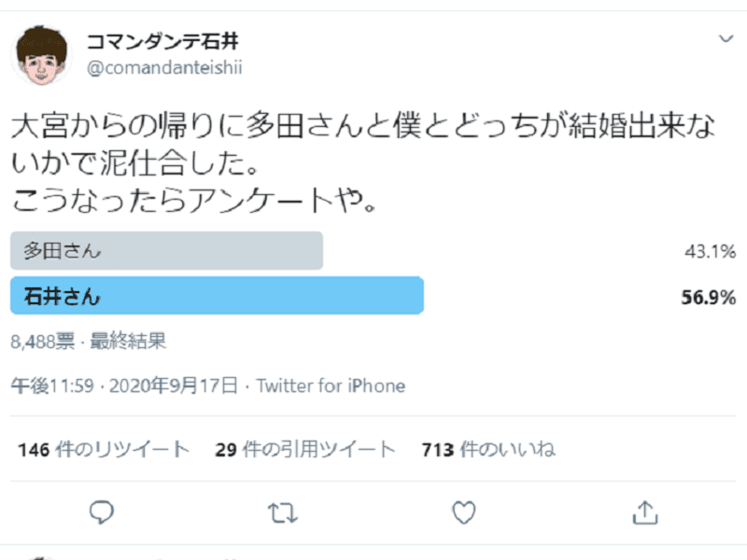Click the 56.9% poll percentage
The height and width of the screenshot is (560, 747).
click(x=709, y=297)
